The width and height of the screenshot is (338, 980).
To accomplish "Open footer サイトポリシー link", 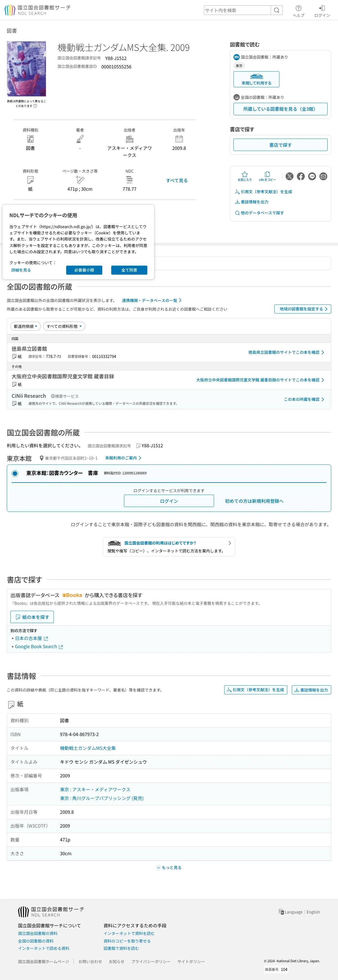I will click(191, 961).
